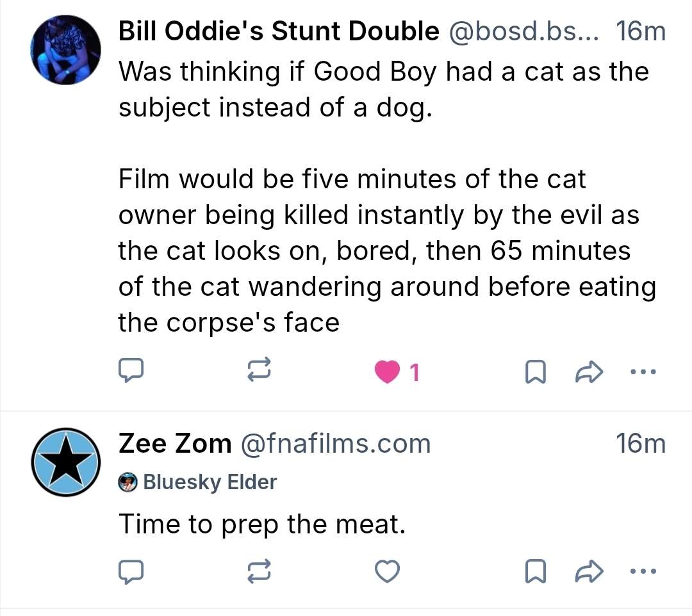Unlike the post with 1 like
This screenshot has width=692, height=616.
click(x=387, y=372)
